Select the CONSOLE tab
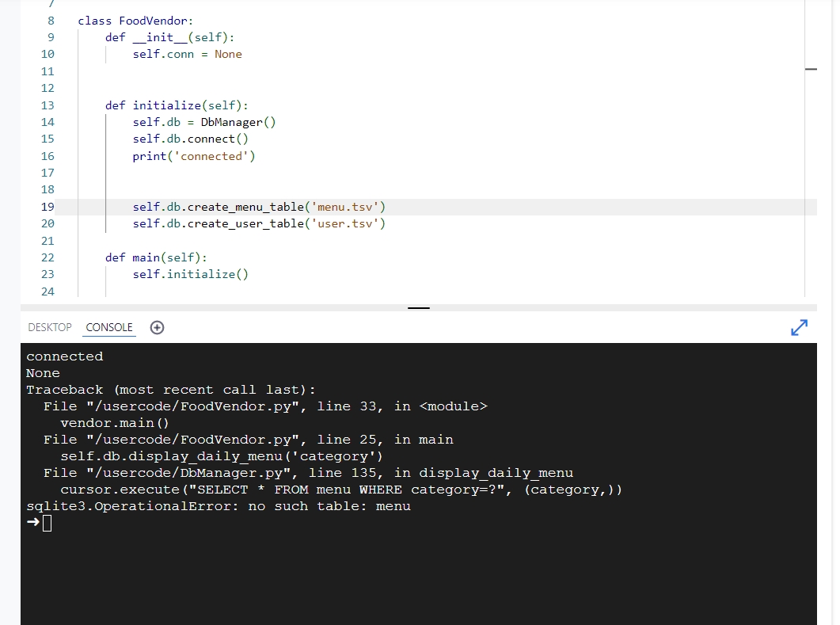 pos(108,327)
